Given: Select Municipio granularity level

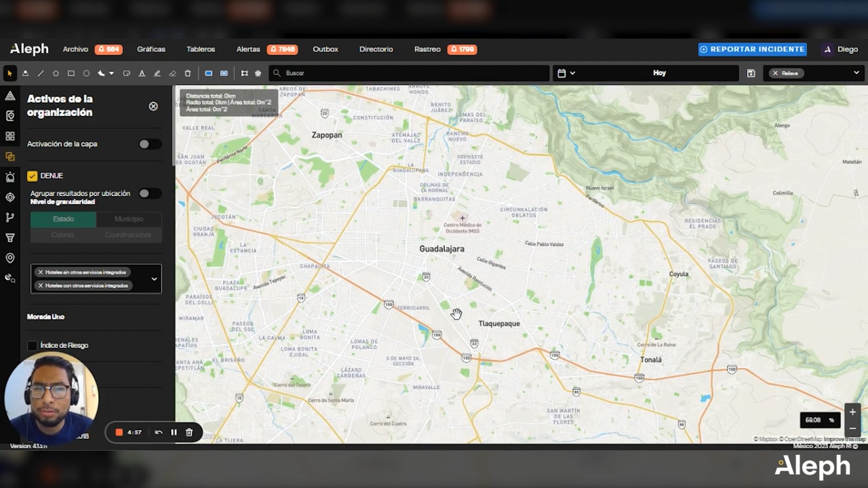Looking at the screenshot, I should pos(129,219).
